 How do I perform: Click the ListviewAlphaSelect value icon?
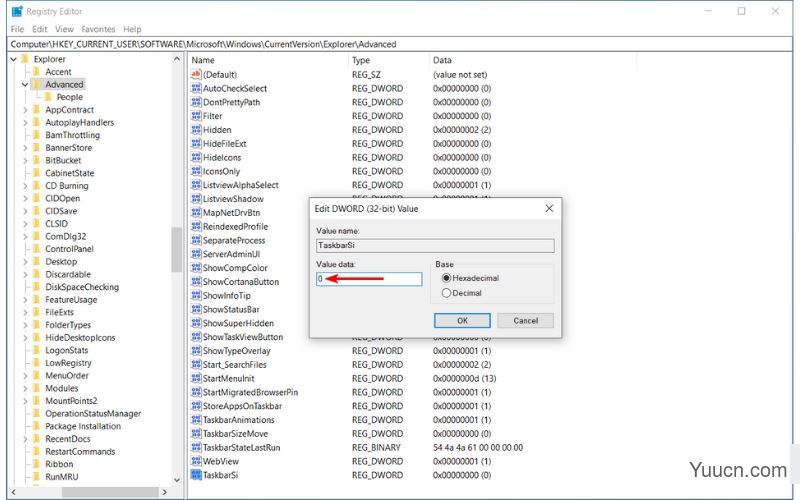(x=196, y=185)
